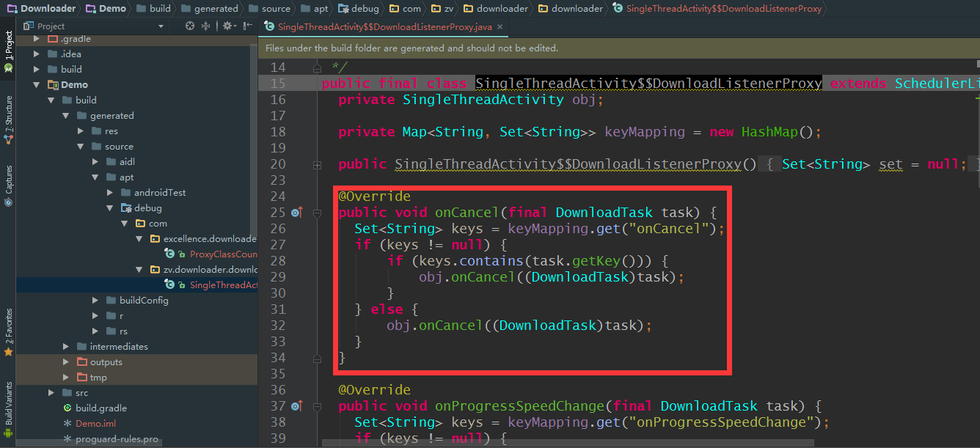Open the Project panel gear settings
The height and width of the screenshot is (448, 980).
tap(227, 26)
